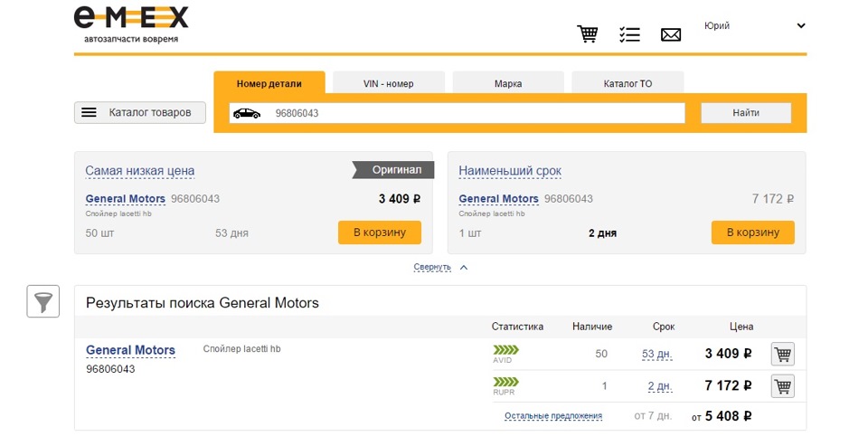868x446 pixels.
Task: Add the 7 172 ₽ row to cart
Action: click(x=782, y=386)
